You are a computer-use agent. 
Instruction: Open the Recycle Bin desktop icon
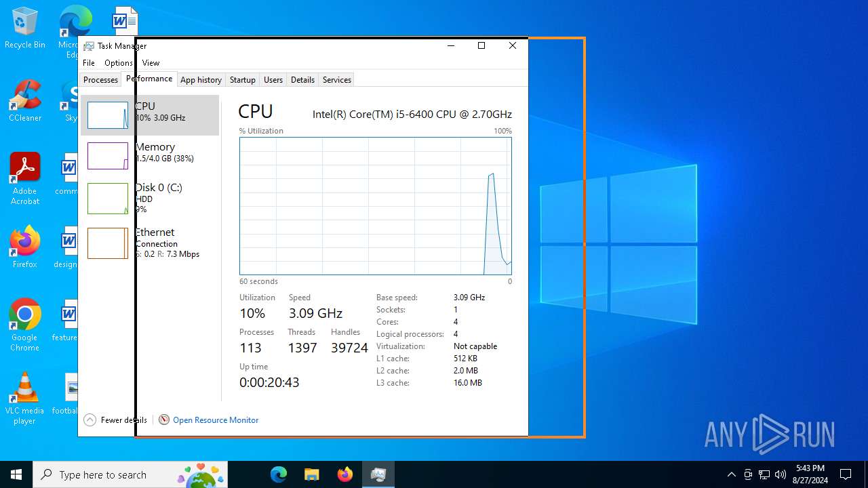pyautogui.click(x=24, y=28)
